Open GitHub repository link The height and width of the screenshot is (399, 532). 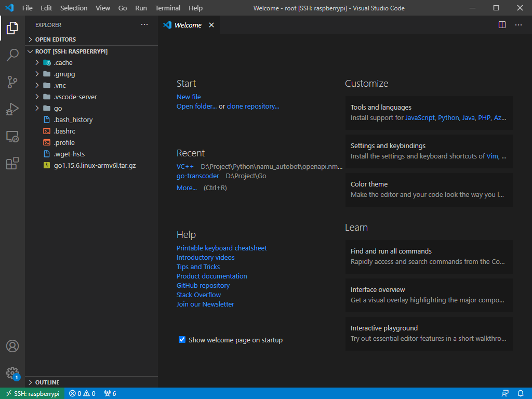click(x=203, y=285)
